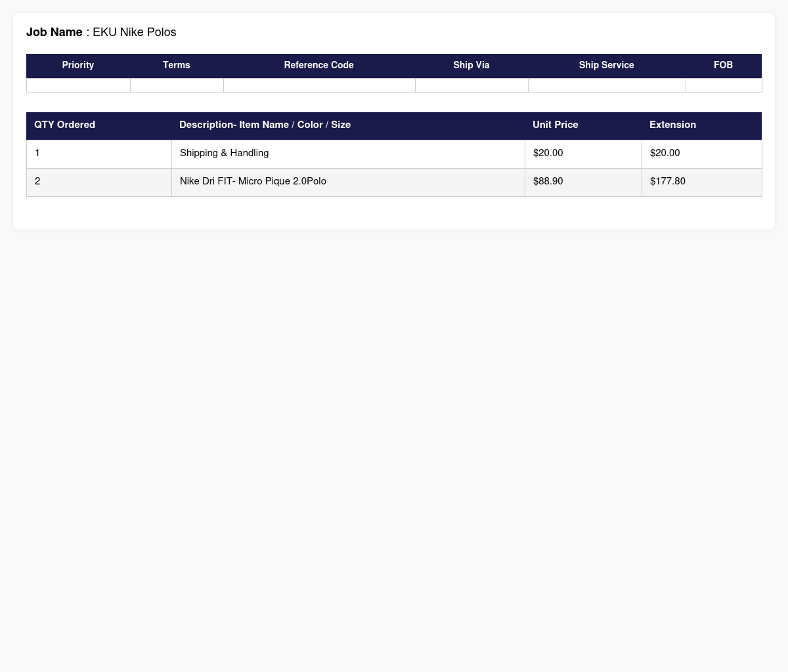Screen dimensions: 788x672
Task: Select the Priority column header
Action: (78, 66)
